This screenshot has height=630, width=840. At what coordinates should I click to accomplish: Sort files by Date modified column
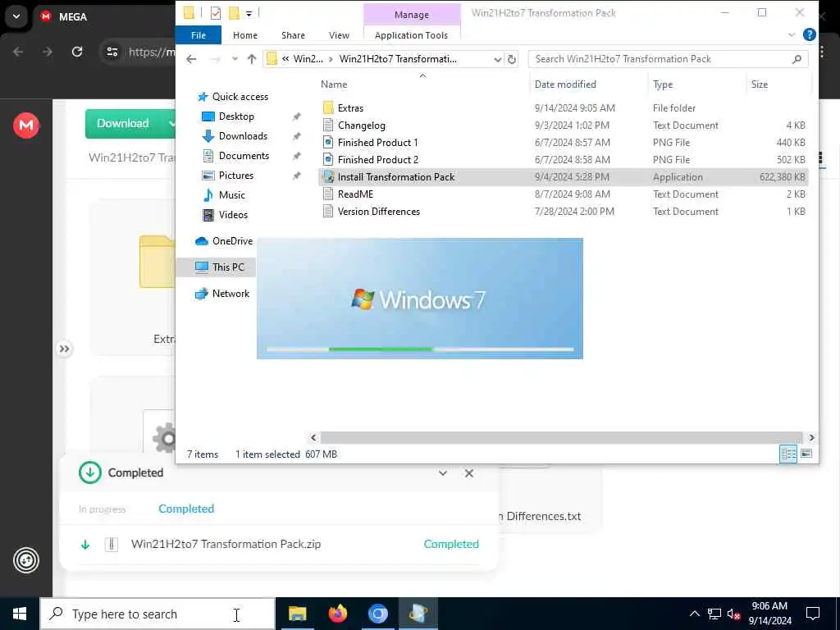565,84
